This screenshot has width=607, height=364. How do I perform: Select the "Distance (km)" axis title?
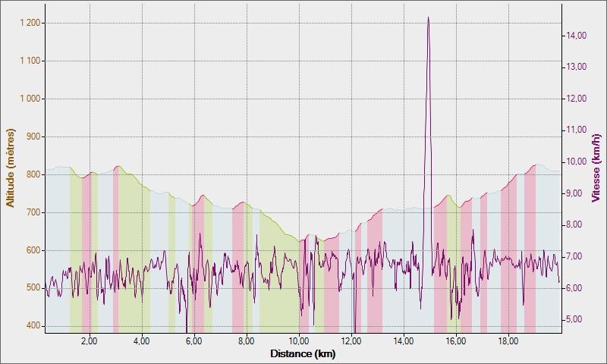tap(303, 353)
